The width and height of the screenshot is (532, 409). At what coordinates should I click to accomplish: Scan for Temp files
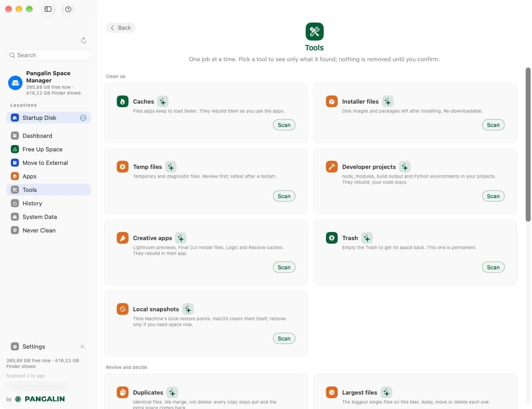click(x=284, y=196)
